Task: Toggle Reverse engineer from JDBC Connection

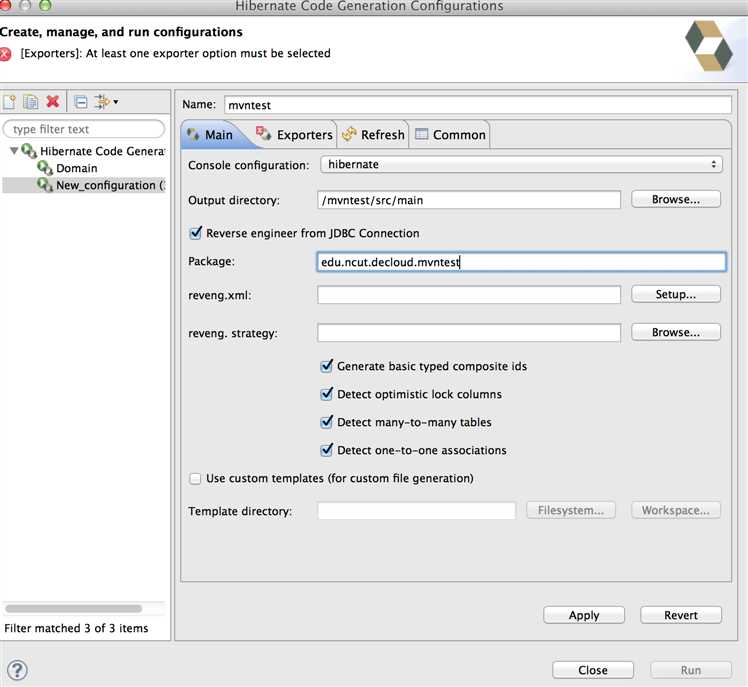Action: (196, 233)
